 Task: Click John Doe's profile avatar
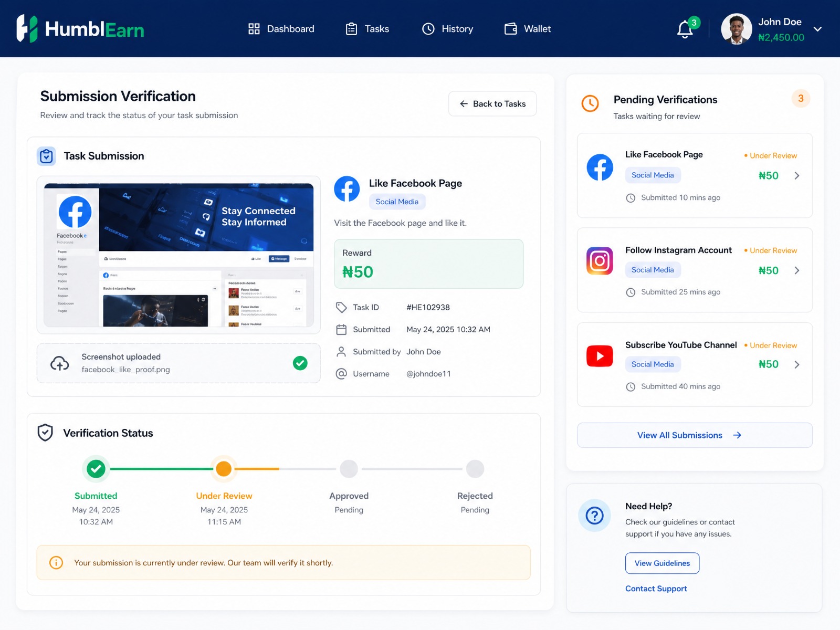(x=737, y=29)
